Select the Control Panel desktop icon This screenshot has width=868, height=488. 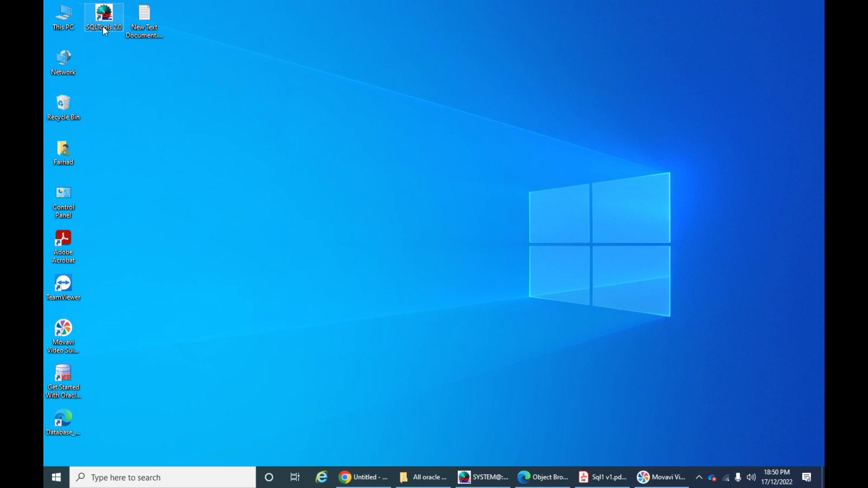coord(63,202)
